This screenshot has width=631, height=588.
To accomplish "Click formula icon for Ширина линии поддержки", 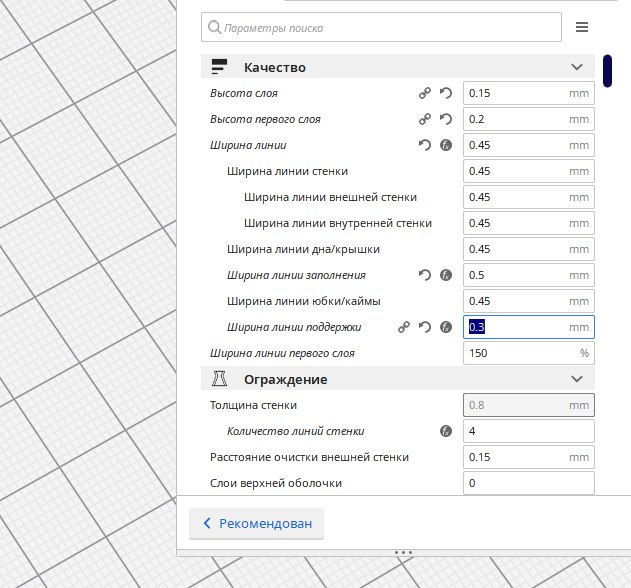I will (x=446, y=327).
